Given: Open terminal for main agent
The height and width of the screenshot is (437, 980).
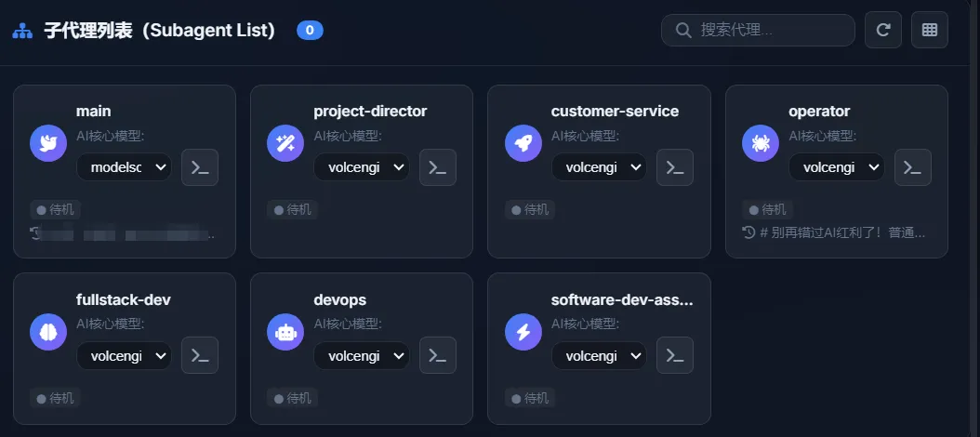Looking at the screenshot, I should (200, 167).
